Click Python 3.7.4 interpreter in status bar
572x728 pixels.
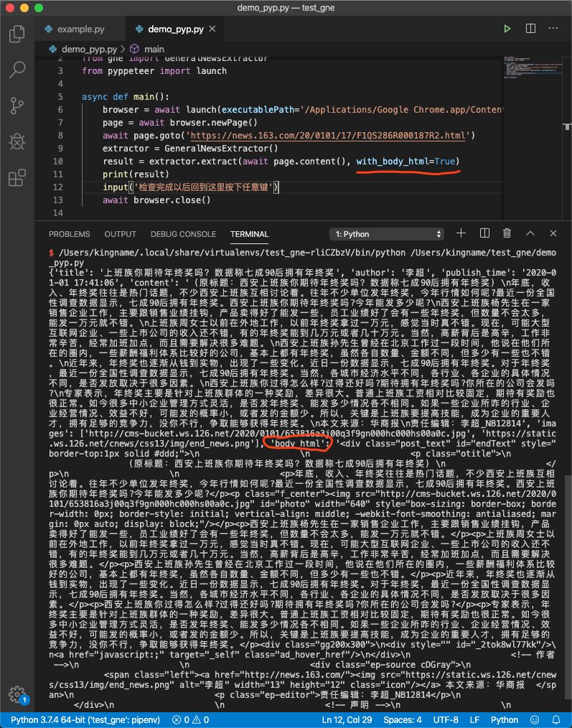pos(85,720)
